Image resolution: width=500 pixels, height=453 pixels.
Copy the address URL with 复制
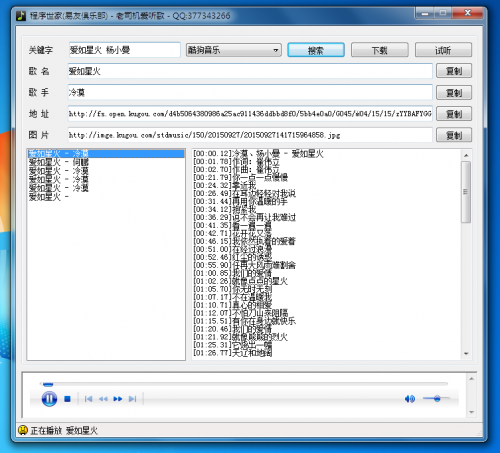pos(454,114)
